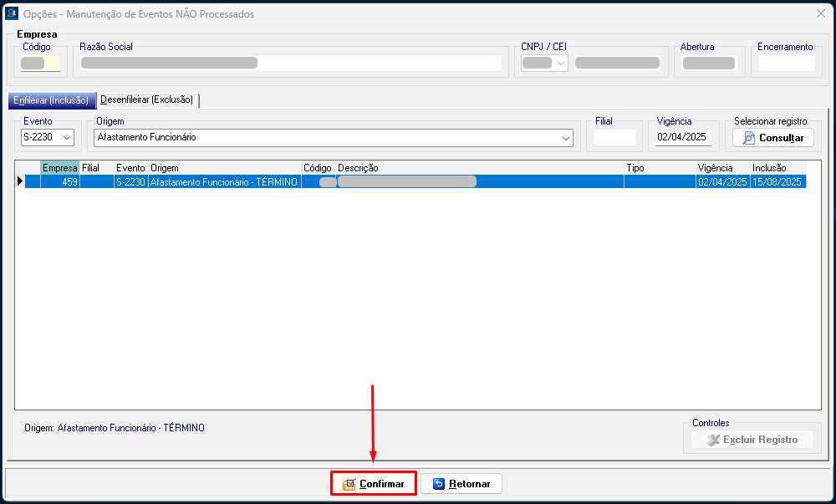Image resolution: width=836 pixels, height=504 pixels.
Task: Click the Retornar back arrow icon
Action: click(x=439, y=484)
